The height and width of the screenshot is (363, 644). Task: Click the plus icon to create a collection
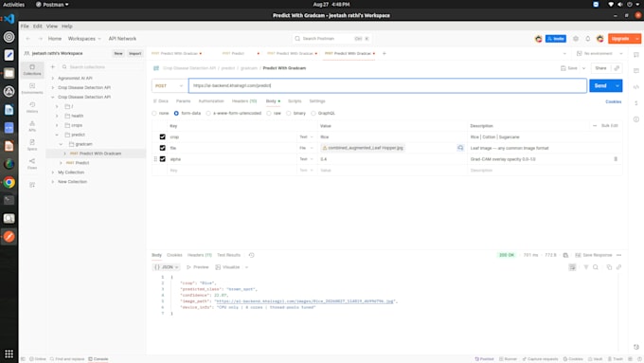click(x=53, y=67)
